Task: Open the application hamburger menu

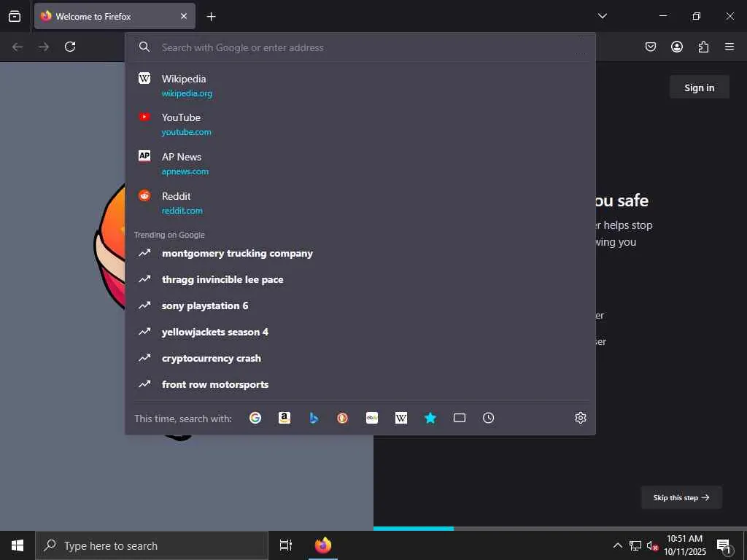Action: [729, 47]
